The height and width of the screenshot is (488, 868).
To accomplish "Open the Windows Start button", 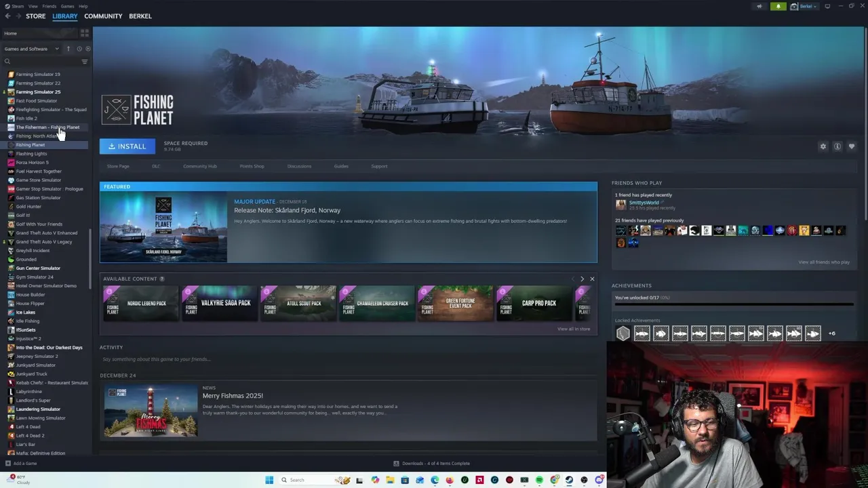I will (269, 480).
